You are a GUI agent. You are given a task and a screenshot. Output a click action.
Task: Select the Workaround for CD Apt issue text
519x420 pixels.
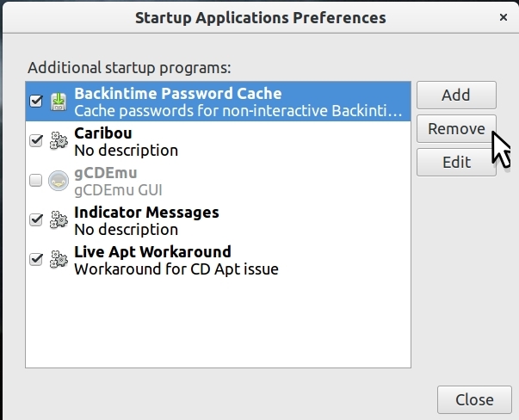[176, 269]
